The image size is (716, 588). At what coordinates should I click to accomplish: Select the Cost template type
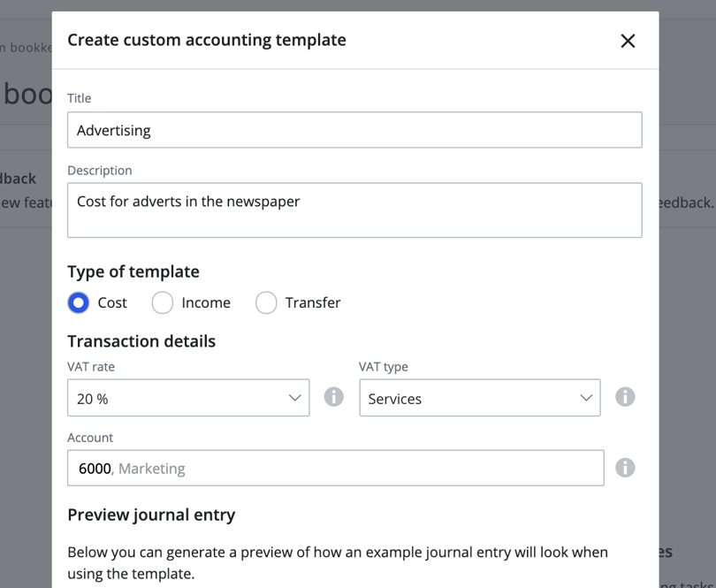pyautogui.click(x=78, y=302)
